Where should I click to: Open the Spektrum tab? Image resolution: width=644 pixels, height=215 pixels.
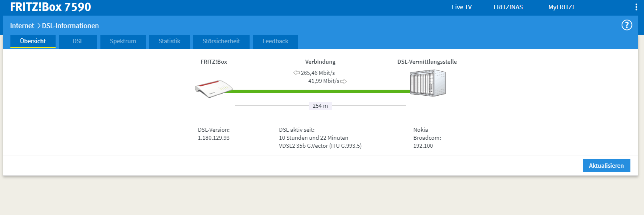pos(123,41)
